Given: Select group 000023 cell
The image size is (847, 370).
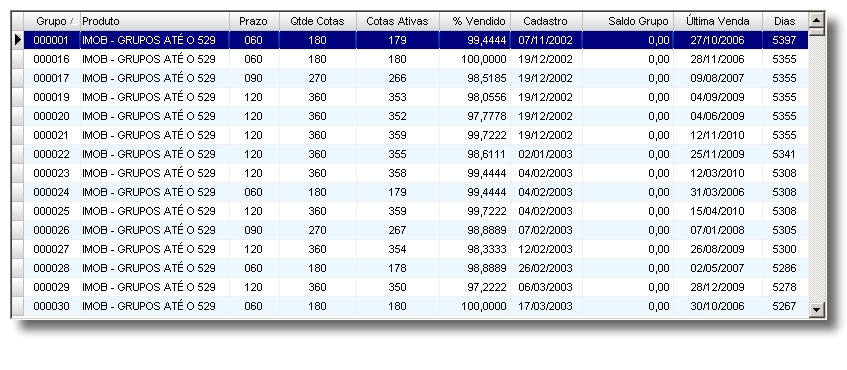Looking at the screenshot, I should (52, 173).
